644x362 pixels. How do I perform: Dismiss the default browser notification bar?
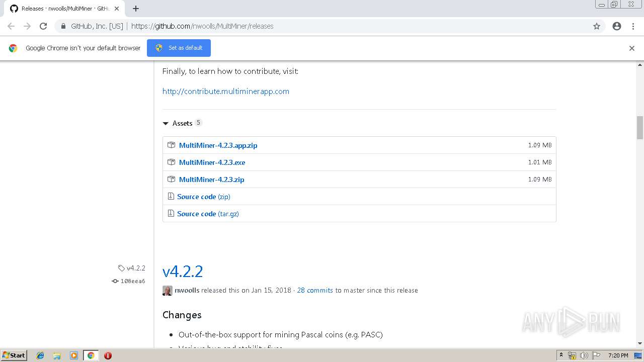point(632,48)
